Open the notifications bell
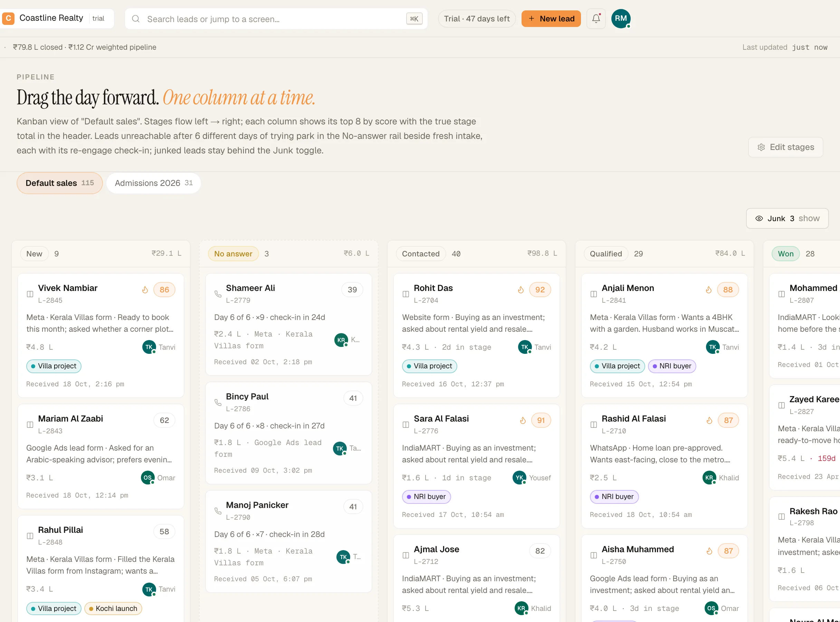This screenshot has width=840, height=622. click(596, 18)
